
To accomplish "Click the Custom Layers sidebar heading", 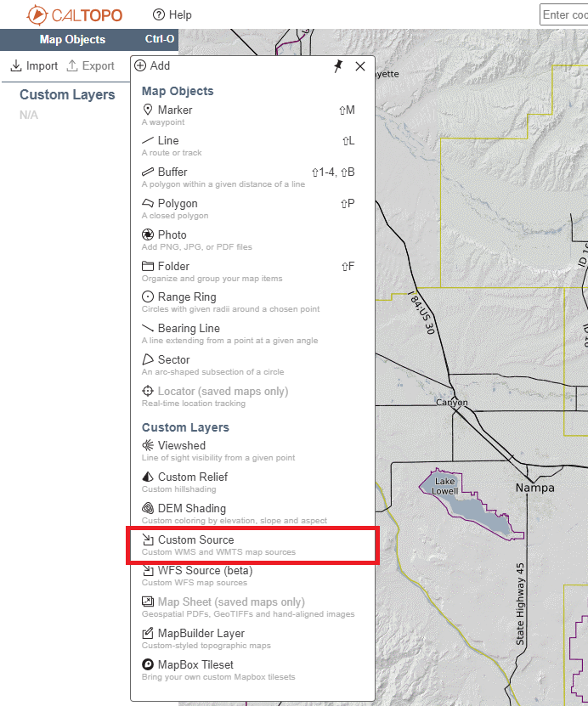I will 67,95.
